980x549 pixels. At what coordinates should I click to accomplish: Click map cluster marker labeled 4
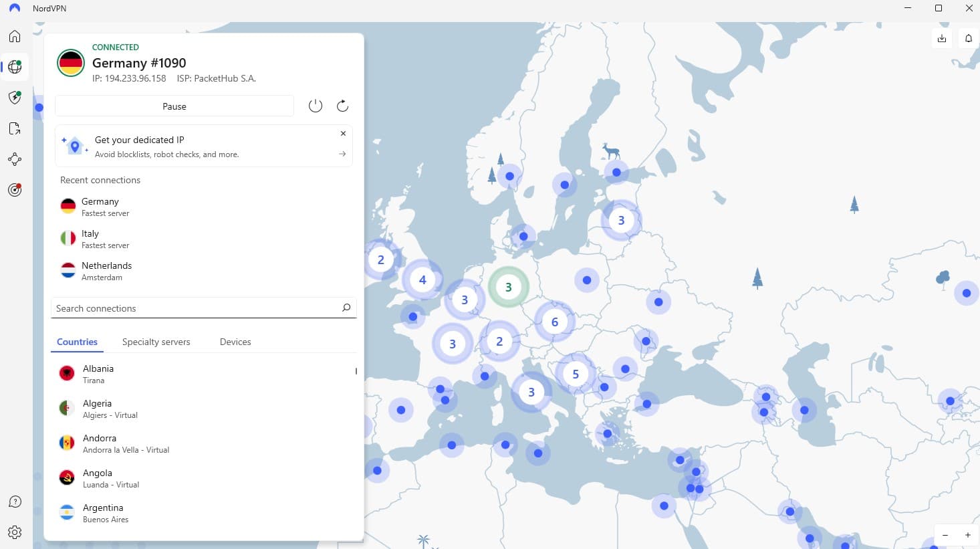click(422, 280)
